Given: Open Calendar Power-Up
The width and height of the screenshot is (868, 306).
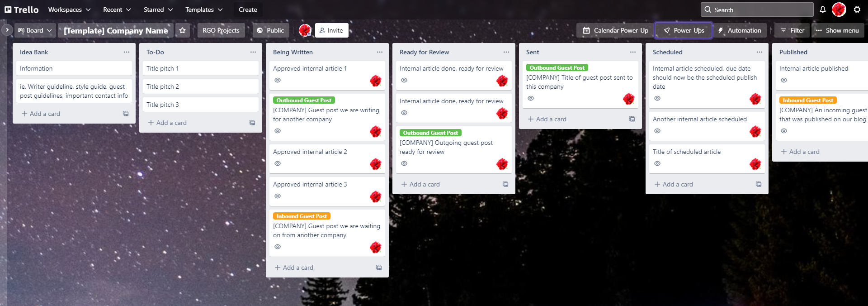Looking at the screenshot, I should [x=615, y=30].
